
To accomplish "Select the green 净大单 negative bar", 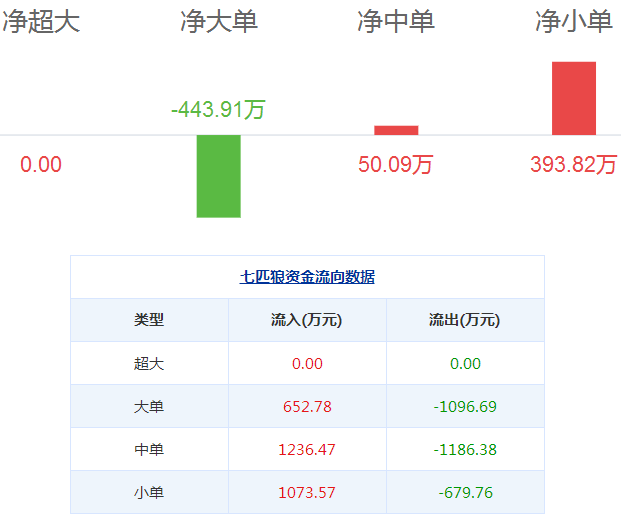I will [x=219, y=176].
